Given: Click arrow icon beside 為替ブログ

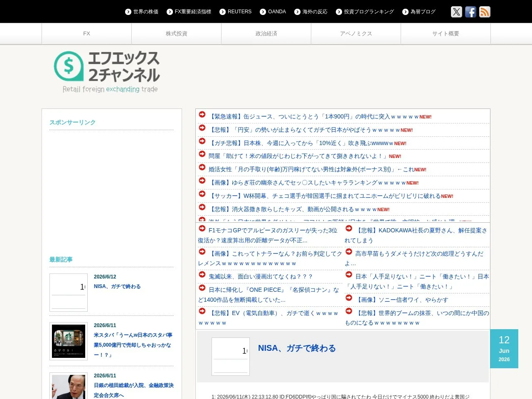Looking at the screenshot, I should 405,12.
